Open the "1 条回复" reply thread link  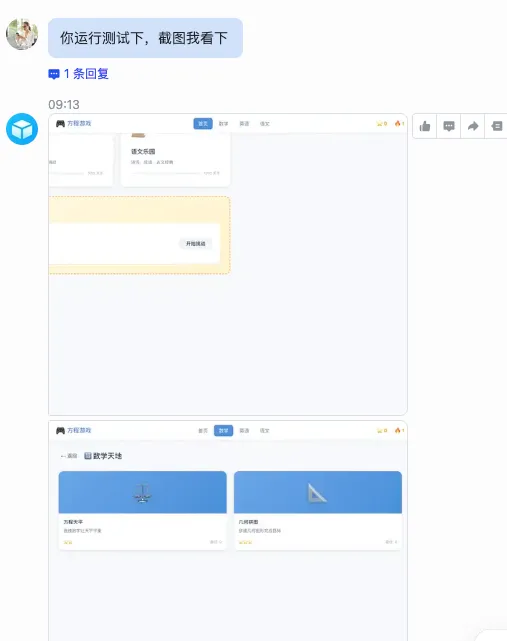pyautogui.click(x=79, y=74)
